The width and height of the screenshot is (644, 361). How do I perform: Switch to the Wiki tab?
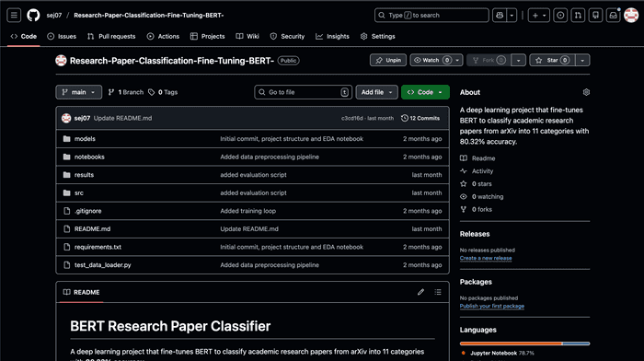pos(247,36)
